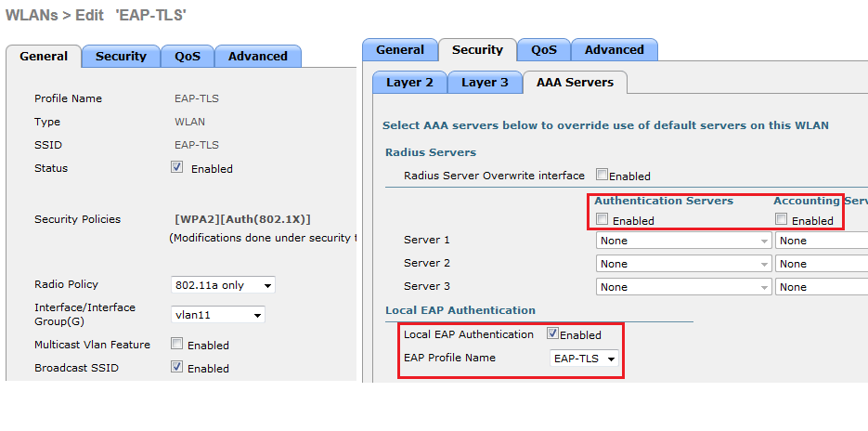Open the Server 3 authentication server dropdown
Screen dimensions: 868x431
(683, 287)
